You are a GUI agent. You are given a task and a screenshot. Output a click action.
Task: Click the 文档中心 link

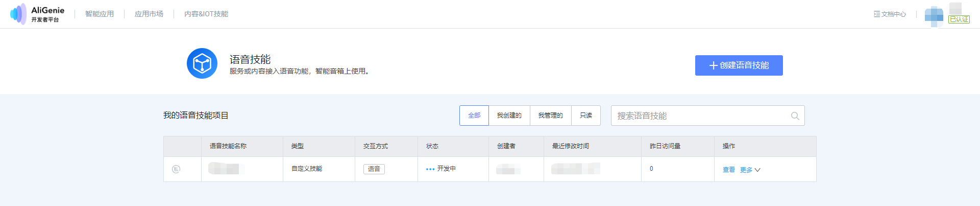[893, 14]
